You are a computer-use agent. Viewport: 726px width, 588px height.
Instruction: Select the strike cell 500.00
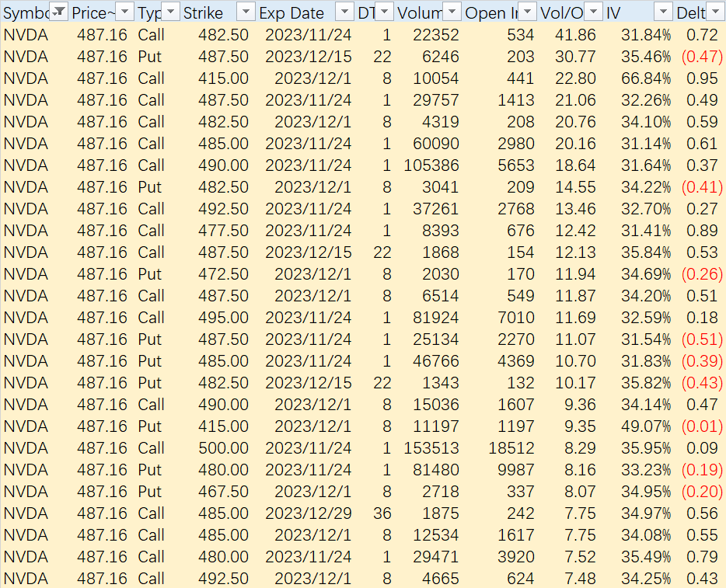(x=224, y=448)
